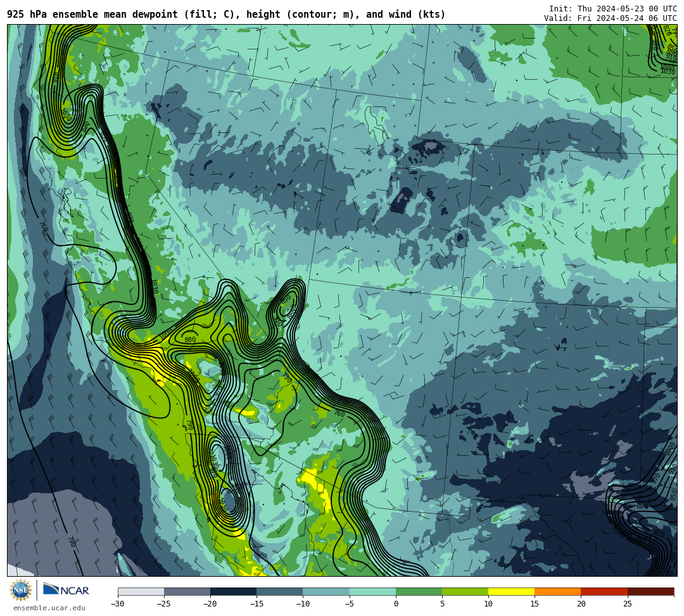Click the 0 to 5 green colorbar segment
This screenshot has height=616, width=684.
point(419,591)
